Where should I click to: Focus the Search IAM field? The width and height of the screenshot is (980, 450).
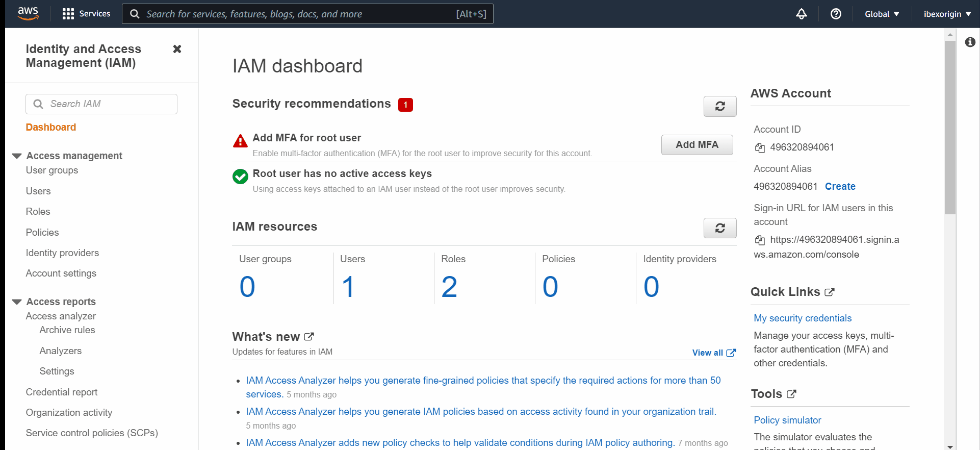pos(101,104)
